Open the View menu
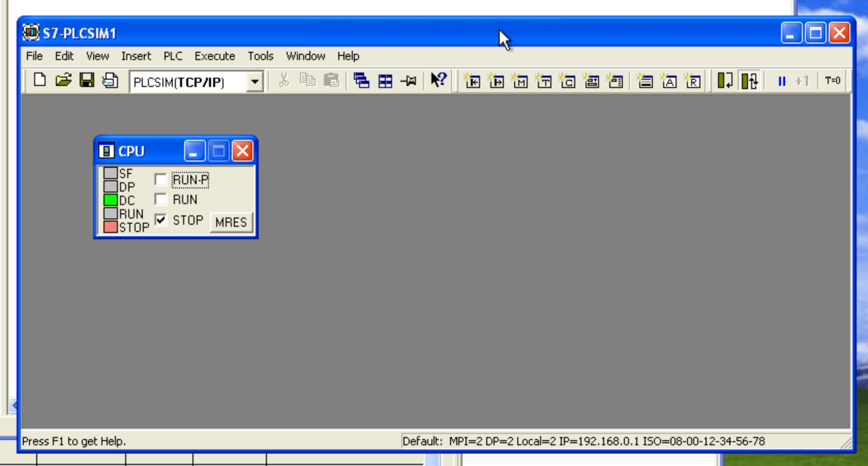The image size is (868, 466). pyautogui.click(x=97, y=56)
